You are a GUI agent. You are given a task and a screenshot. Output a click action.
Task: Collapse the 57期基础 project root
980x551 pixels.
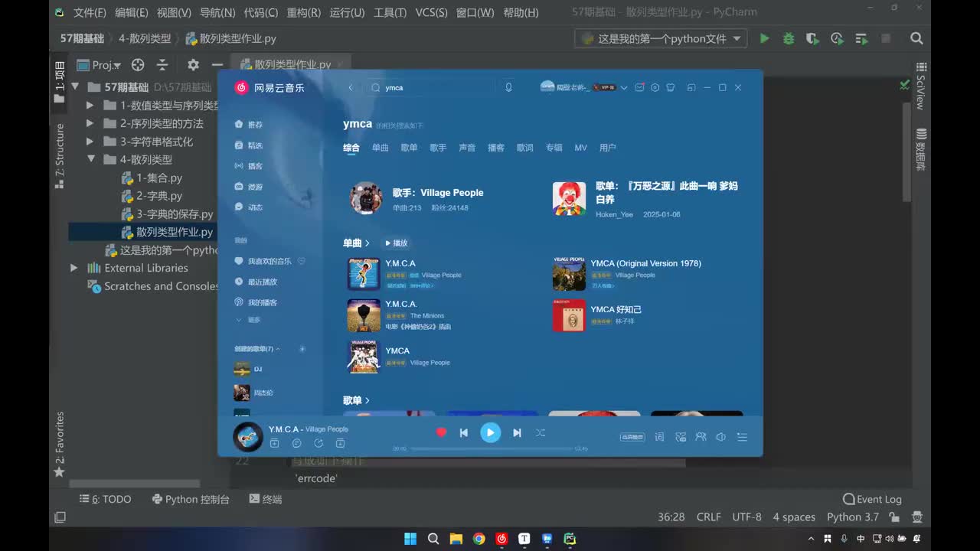(75, 87)
